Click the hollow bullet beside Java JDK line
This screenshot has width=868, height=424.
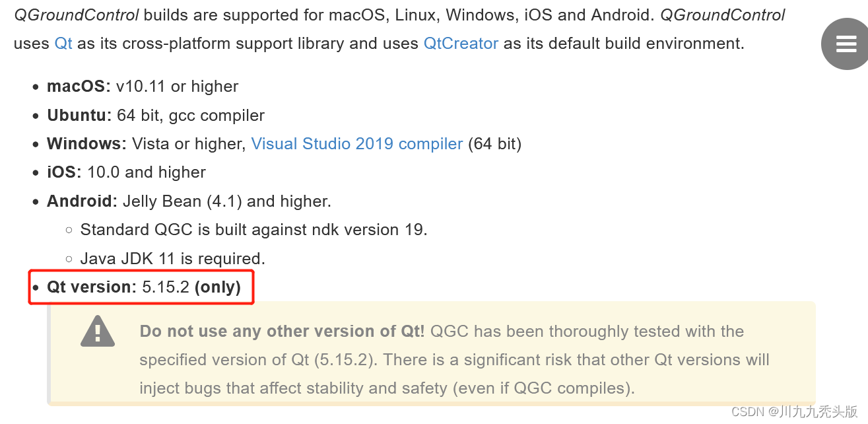point(69,258)
